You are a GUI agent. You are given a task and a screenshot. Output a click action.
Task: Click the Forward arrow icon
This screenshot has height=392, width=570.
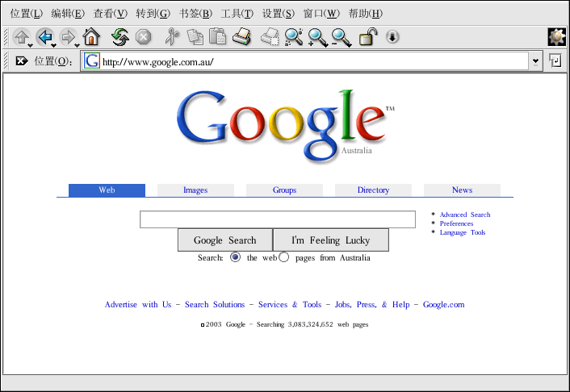tap(68, 36)
